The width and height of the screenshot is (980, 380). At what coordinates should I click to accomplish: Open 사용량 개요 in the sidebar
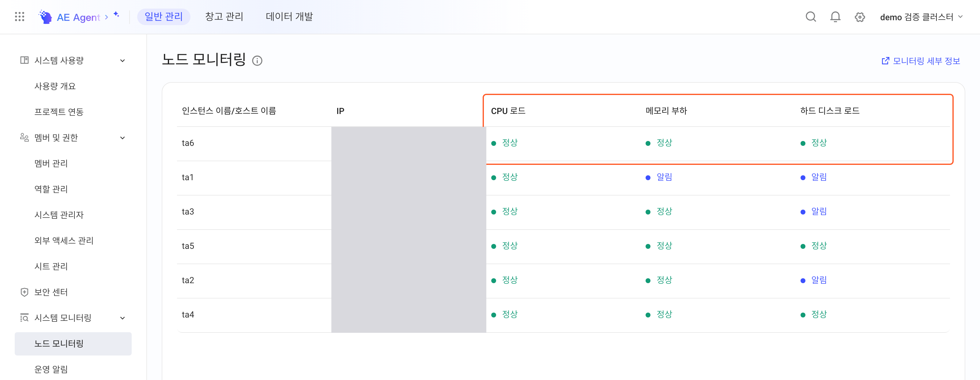tap(55, 86)
